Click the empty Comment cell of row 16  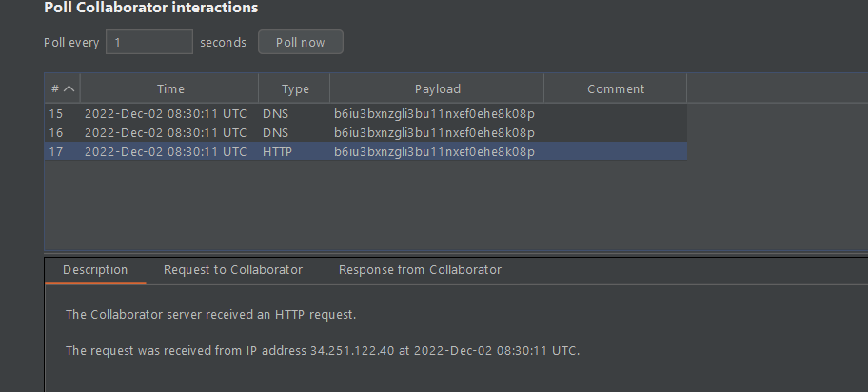[615, 132]
